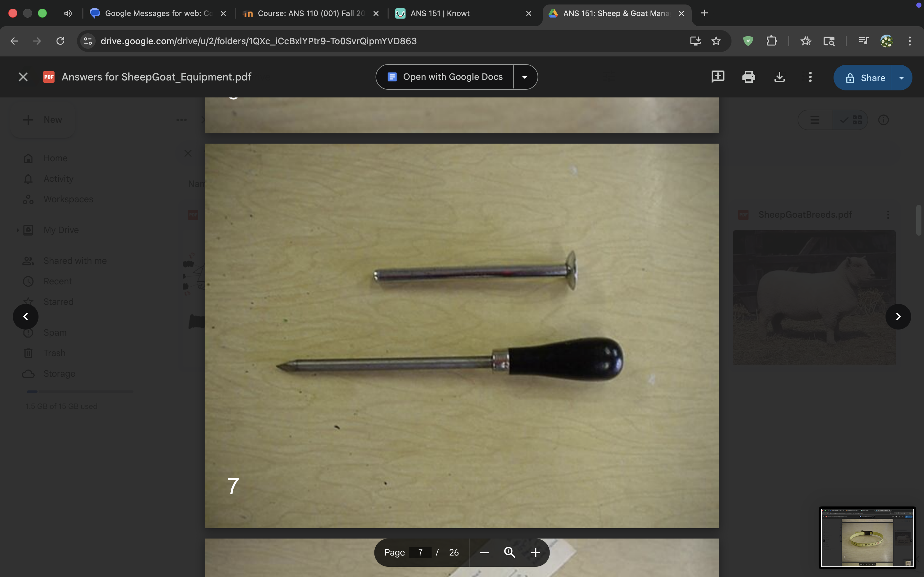Add a comment to the PDF
The height and width of the screenshot is (577, 924).
tap(717, 77)
